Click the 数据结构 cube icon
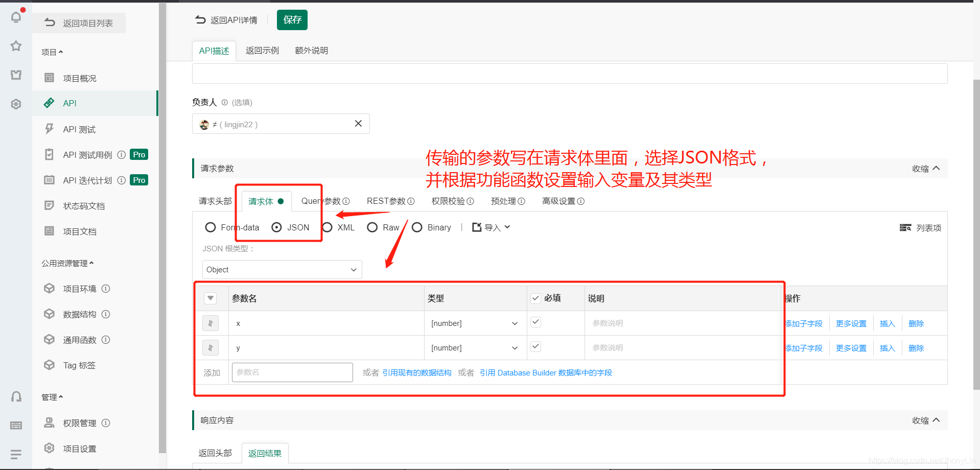This screenshot has height=470, width=980. pos(49,314)
